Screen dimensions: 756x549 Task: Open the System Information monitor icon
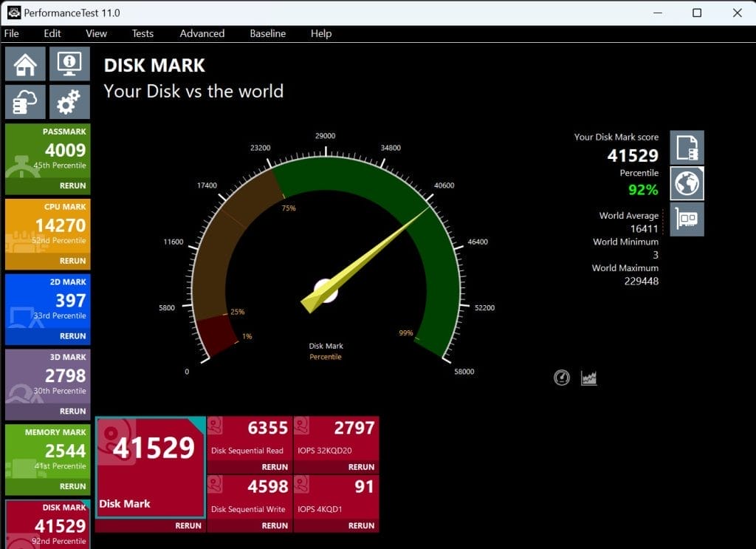[69, 64]
